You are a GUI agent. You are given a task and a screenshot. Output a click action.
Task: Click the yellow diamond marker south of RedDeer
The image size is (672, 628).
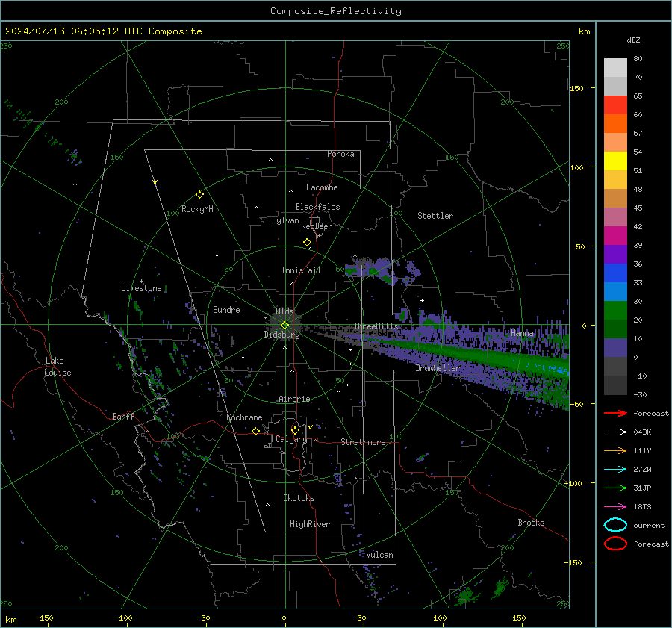307,242
